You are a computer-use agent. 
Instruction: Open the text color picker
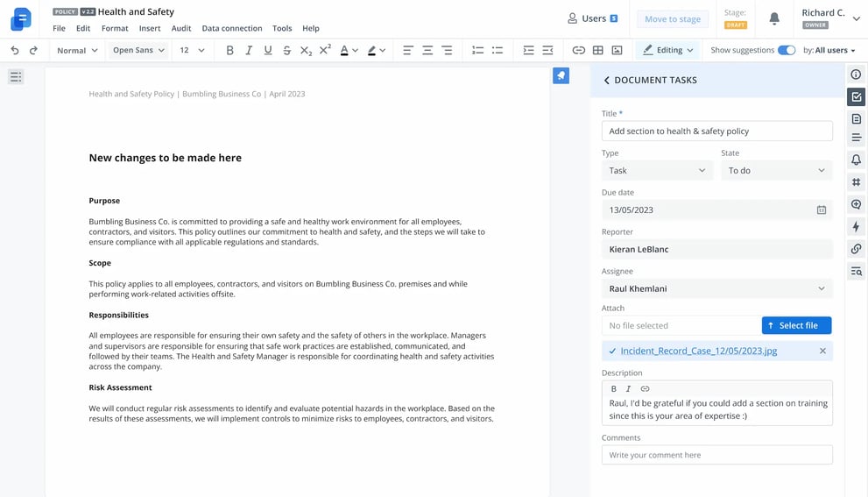click(349, 51)
